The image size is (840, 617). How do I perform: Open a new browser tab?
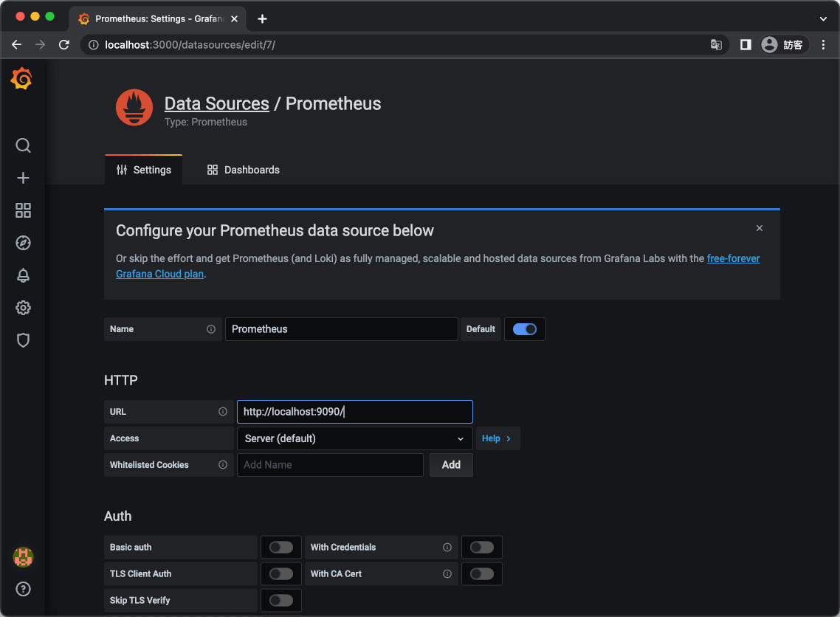263,18
